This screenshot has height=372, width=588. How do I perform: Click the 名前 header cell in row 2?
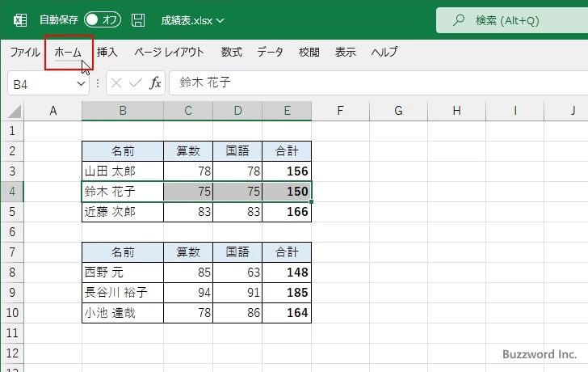coord(123,151)
